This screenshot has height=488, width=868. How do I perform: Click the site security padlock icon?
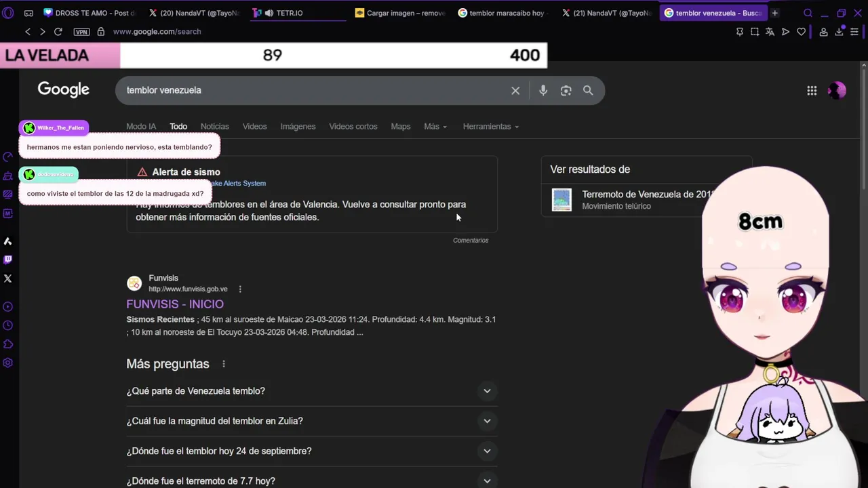(x=101, y=32)
